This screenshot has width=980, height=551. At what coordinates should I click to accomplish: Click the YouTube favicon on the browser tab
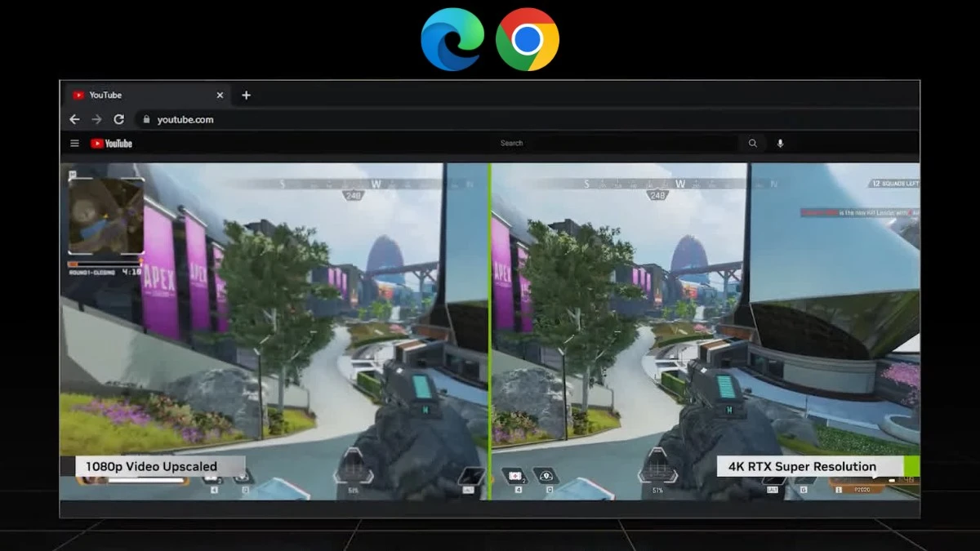pyautogui.click(x=78, y=94)
